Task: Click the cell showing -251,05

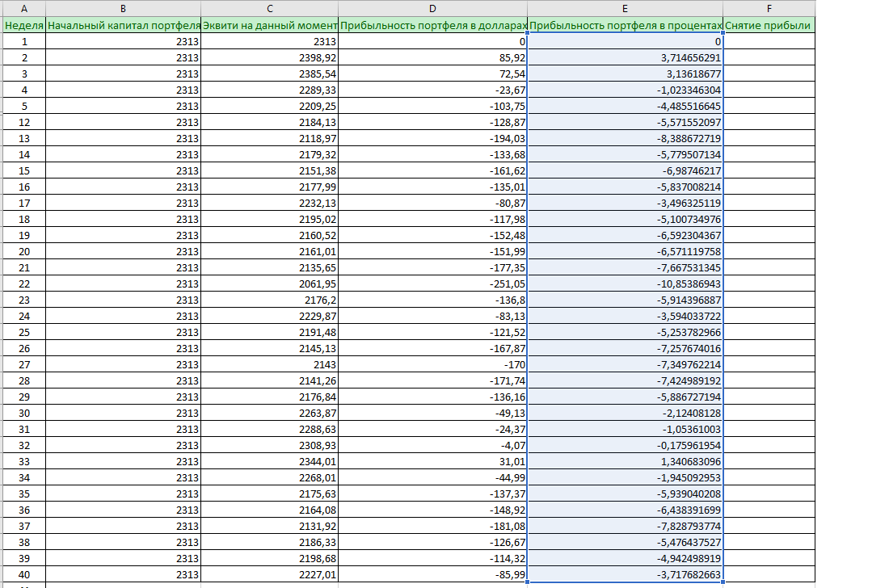Action: point(432,283)
